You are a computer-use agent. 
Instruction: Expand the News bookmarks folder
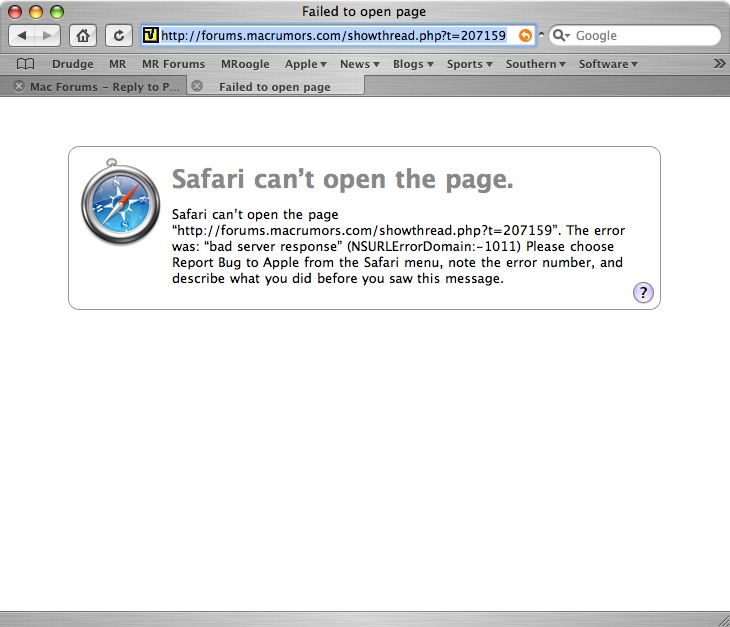pyautogui.click(x=359, y=64)
